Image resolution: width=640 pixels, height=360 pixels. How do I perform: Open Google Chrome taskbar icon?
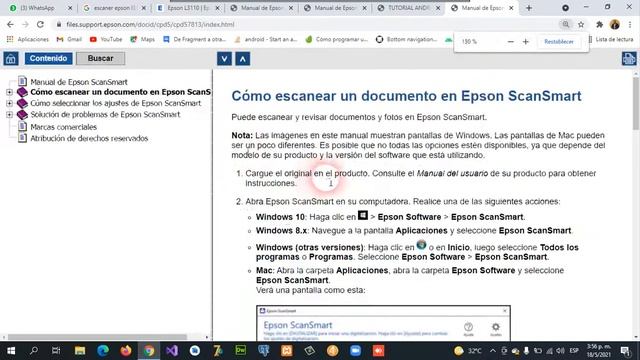pyautogui.click(x=149, y=351)
